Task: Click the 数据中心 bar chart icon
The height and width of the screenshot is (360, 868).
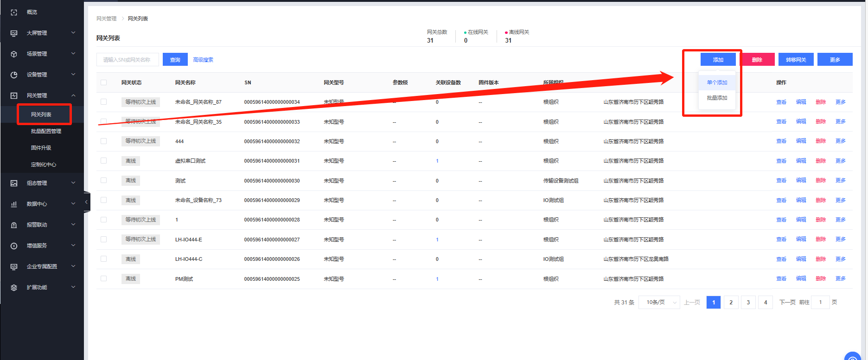Action: pos(14,204)
